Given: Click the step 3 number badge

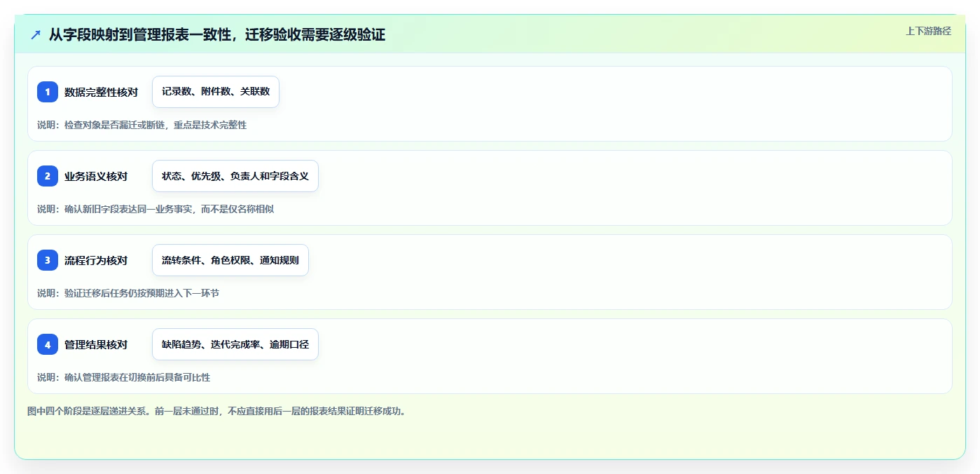Looking at the screenshot, I should [x=48, y=260].
